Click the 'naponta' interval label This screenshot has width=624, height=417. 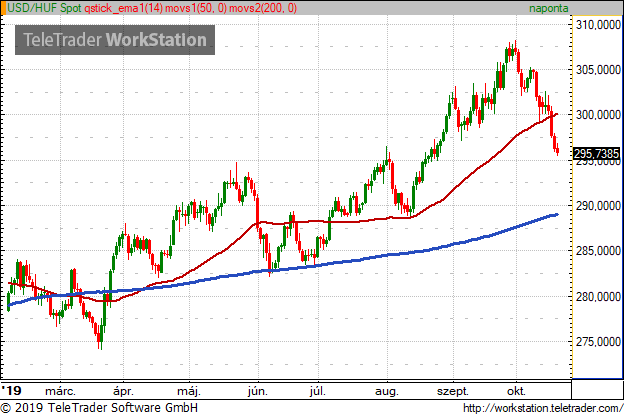548,8
